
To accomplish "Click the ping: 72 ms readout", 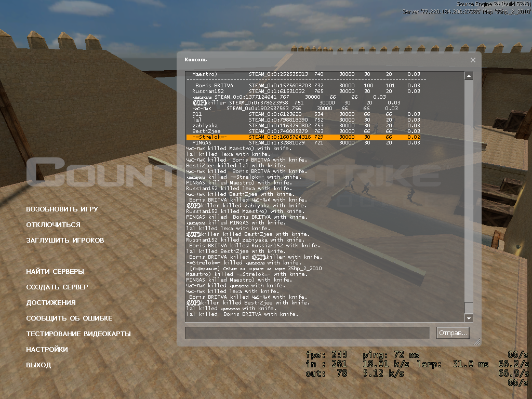I will [391, 355].
